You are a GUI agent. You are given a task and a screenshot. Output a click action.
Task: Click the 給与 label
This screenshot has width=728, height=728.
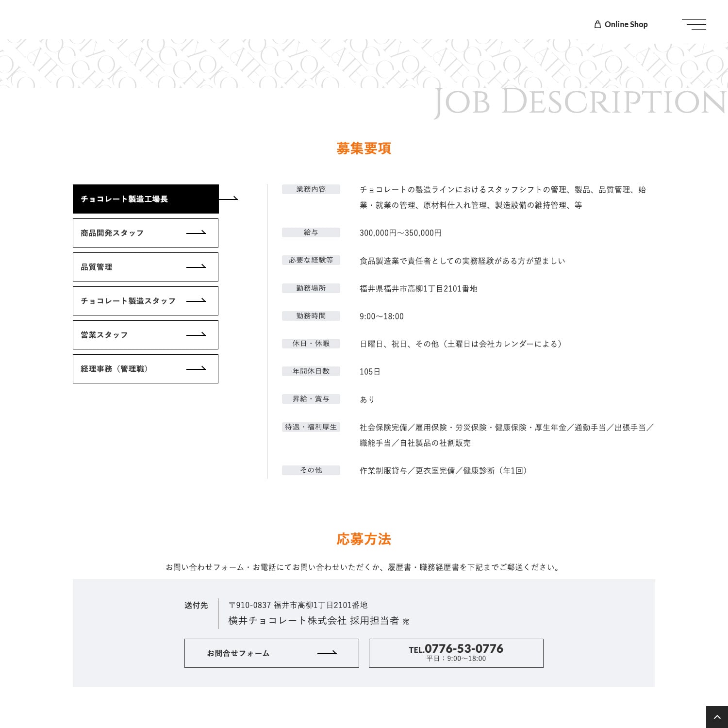[x=311, y=232]
